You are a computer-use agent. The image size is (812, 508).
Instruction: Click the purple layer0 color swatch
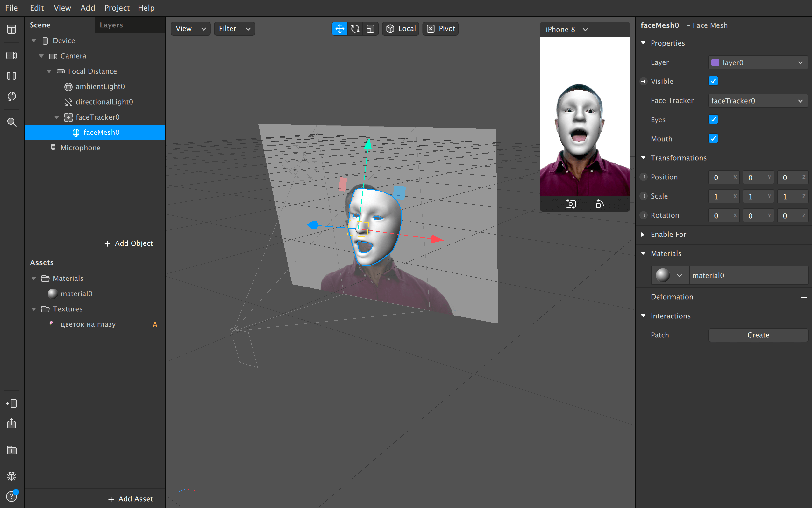coord(715,62)
